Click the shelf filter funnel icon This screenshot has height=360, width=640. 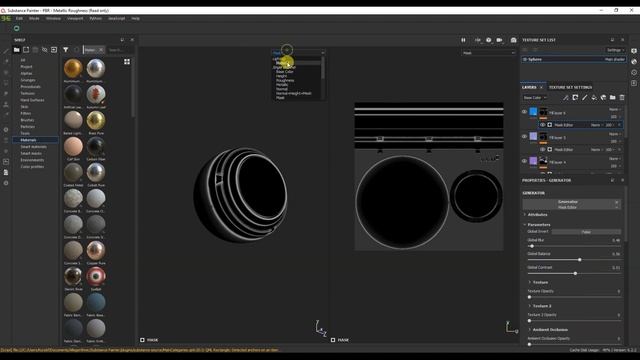66,50
